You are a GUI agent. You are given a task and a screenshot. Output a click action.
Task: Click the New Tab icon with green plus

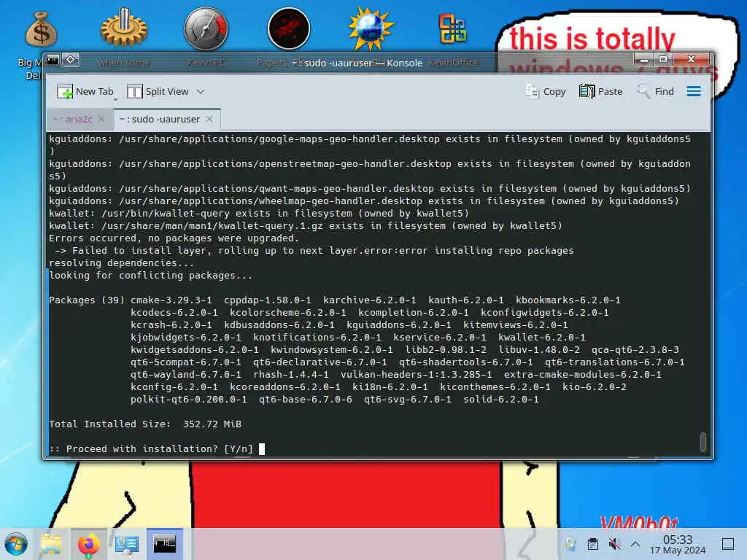click(65, 91)
